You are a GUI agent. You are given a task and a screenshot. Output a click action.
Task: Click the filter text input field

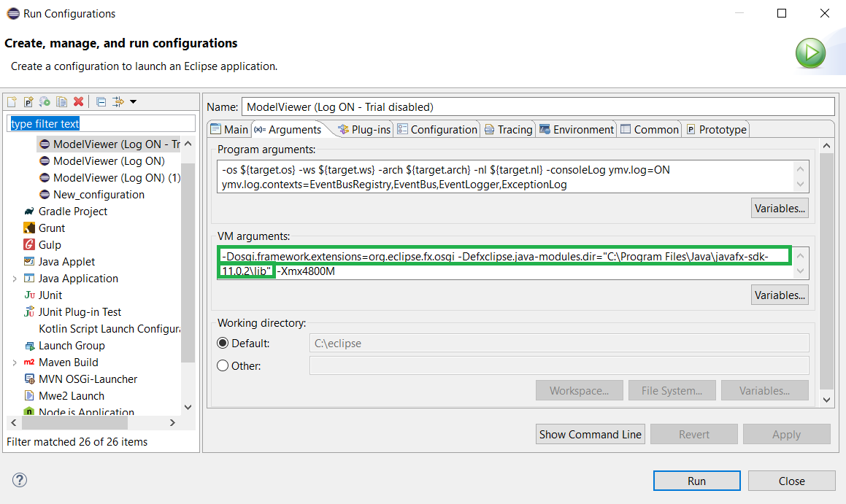101,122
